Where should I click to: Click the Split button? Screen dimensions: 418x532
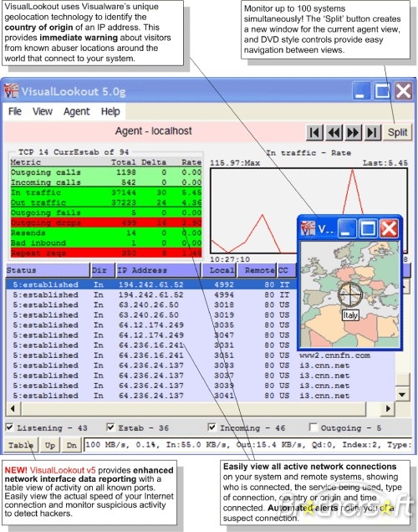point(397,132)
